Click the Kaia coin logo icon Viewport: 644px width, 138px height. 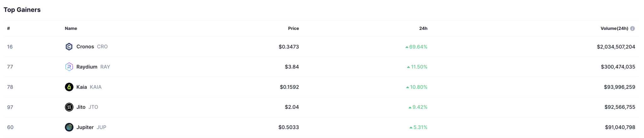pyautogui.click(x=69, y=87)
